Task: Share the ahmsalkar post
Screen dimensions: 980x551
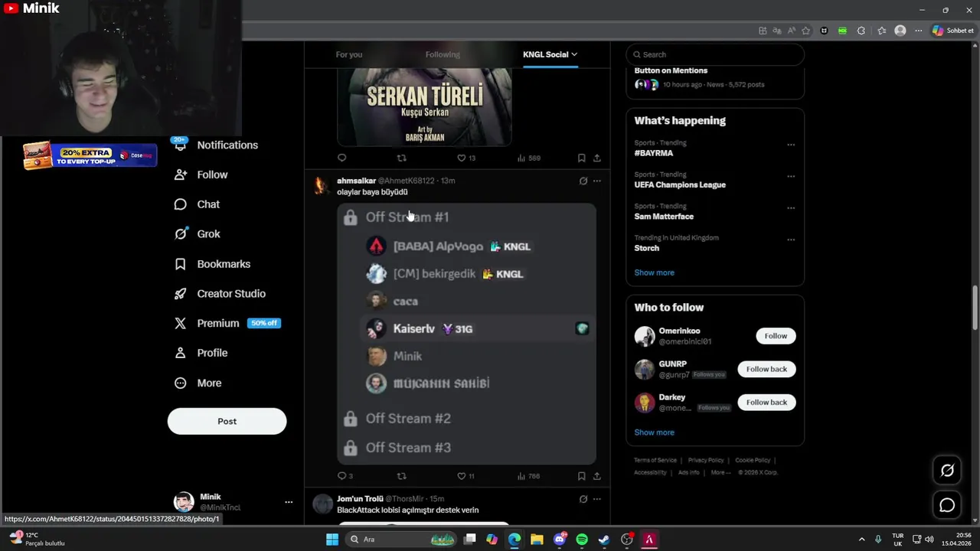Action: click(597, 476)
